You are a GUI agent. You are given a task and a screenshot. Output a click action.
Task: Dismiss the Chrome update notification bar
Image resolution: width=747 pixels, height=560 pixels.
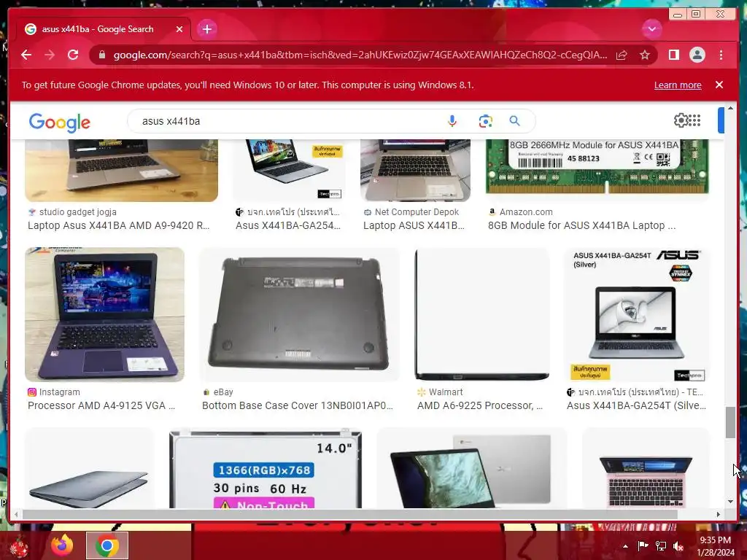pos(719,85)
